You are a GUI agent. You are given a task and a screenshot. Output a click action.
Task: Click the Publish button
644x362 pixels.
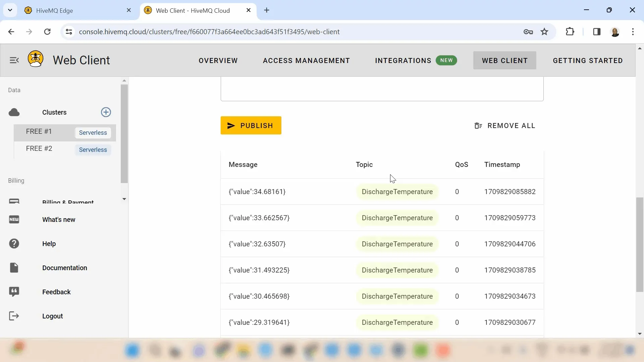251,125
